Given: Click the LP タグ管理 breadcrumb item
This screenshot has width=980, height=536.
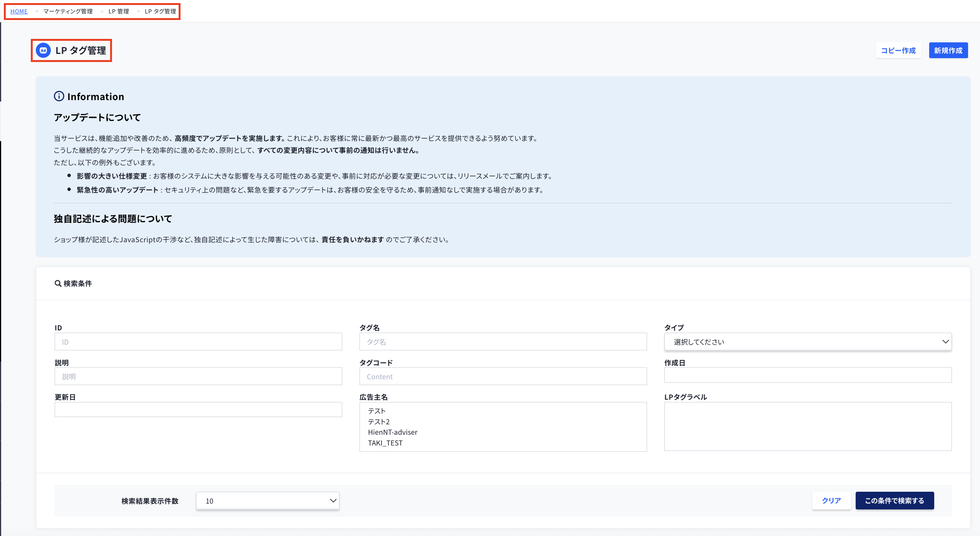Looking at the screenshot, I should (x=160, y=11).
